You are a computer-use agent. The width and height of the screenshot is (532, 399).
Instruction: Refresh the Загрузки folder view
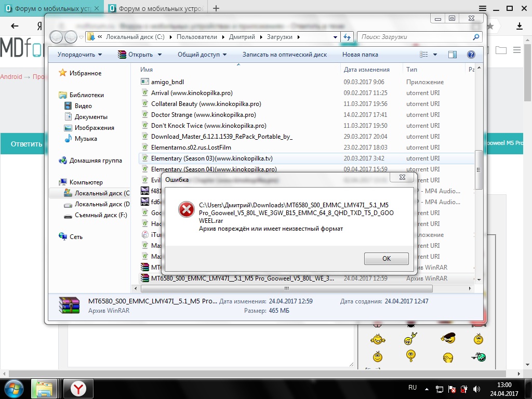pos(348,37)
